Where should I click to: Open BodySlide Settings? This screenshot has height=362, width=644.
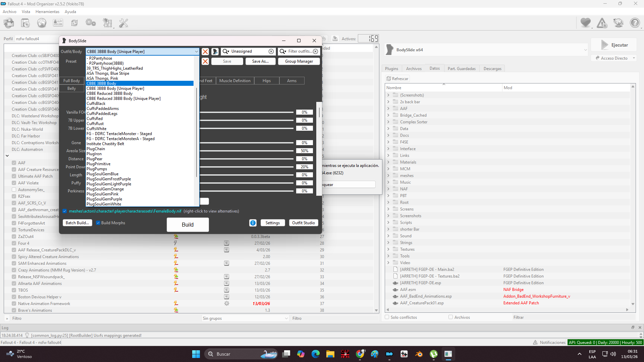point(273,223)
